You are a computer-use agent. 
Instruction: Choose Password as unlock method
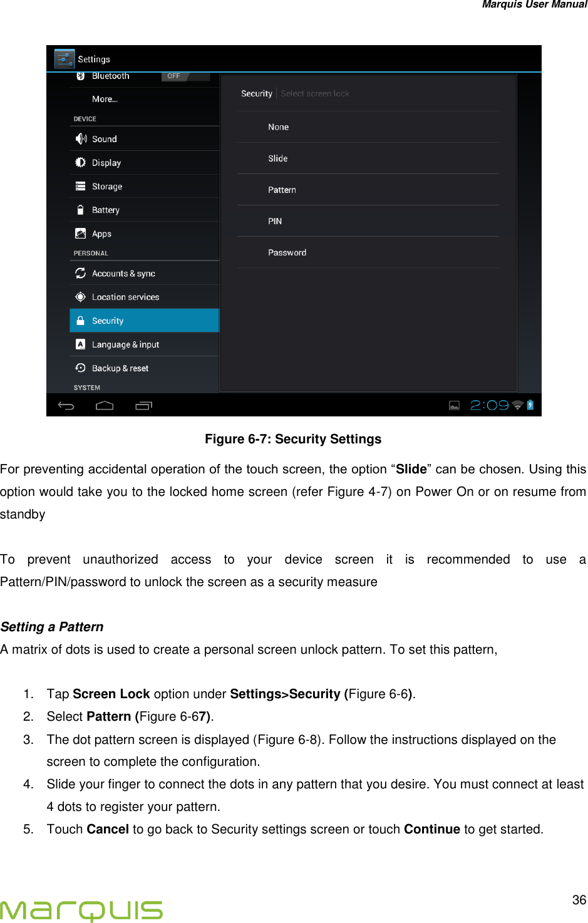(x=287, y=252)
